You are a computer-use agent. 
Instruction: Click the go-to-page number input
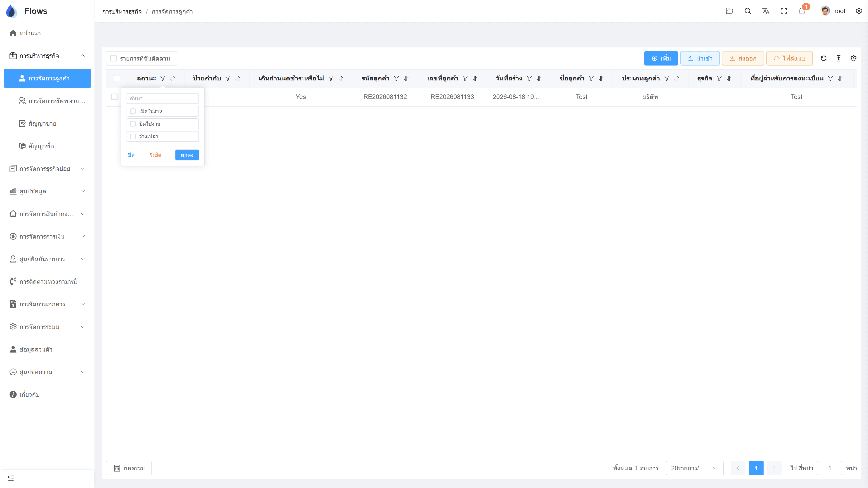tap(829, 468)
